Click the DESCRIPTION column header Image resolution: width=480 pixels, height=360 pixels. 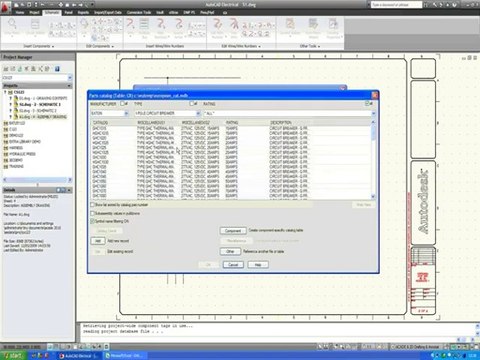click(320, 123)
